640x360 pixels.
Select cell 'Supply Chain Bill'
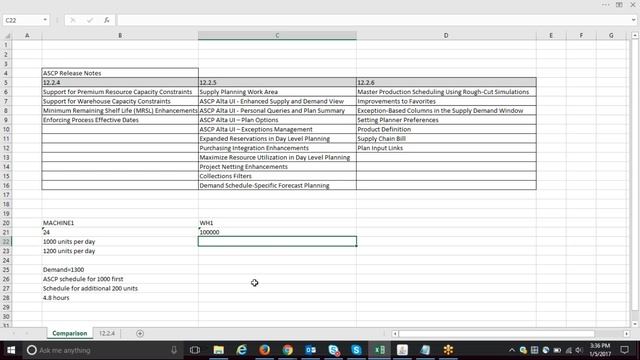pyautogui.click(x=446, y=139)
